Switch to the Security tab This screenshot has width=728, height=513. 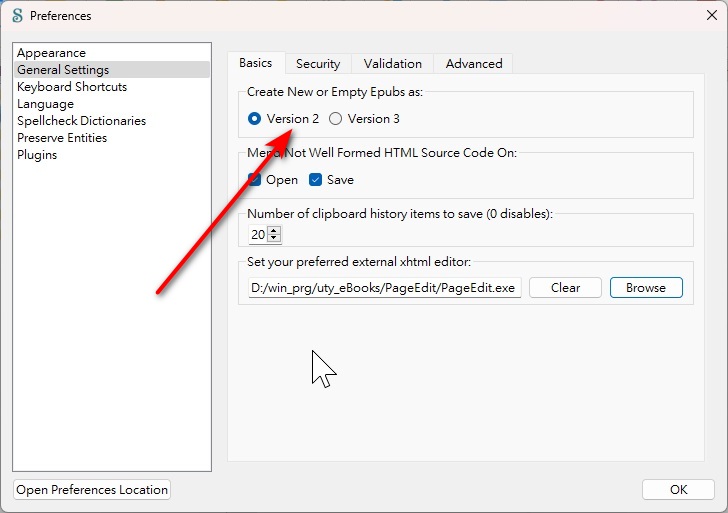318,63
